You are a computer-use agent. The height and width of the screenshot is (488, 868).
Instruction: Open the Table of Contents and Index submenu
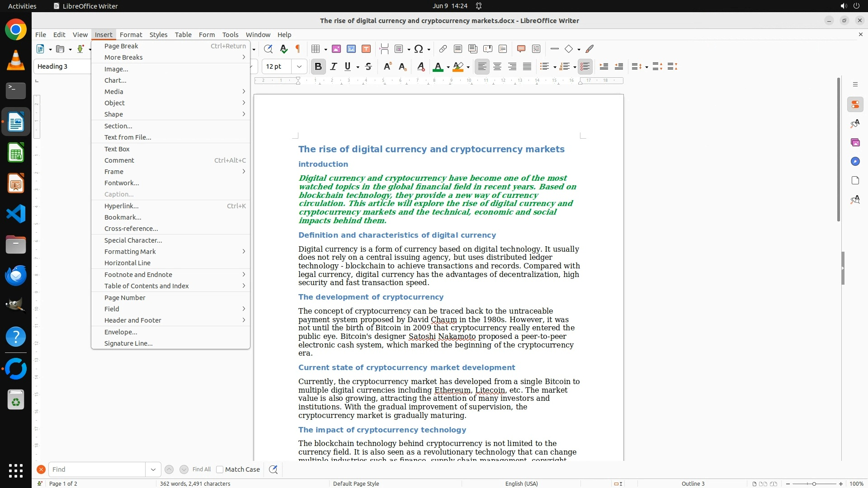pos(146,286)
